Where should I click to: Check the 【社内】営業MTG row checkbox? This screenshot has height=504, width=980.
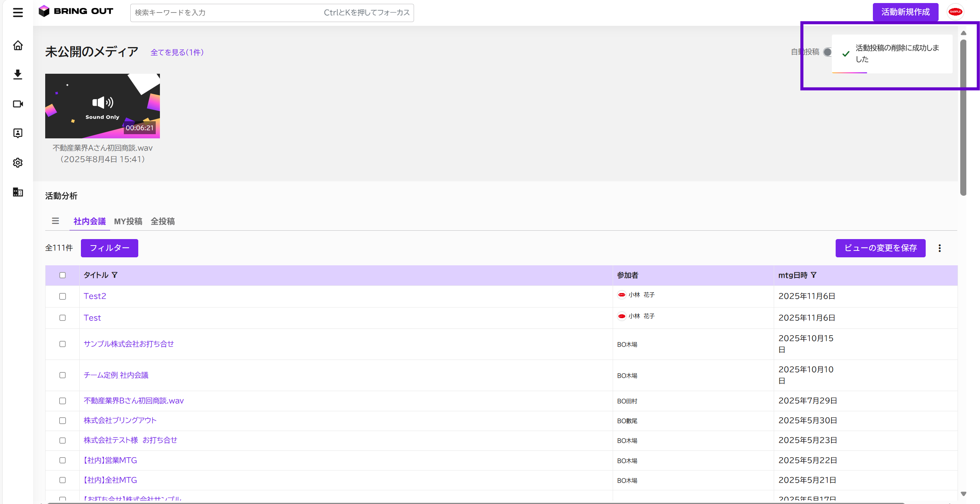(x=62, y=460)
